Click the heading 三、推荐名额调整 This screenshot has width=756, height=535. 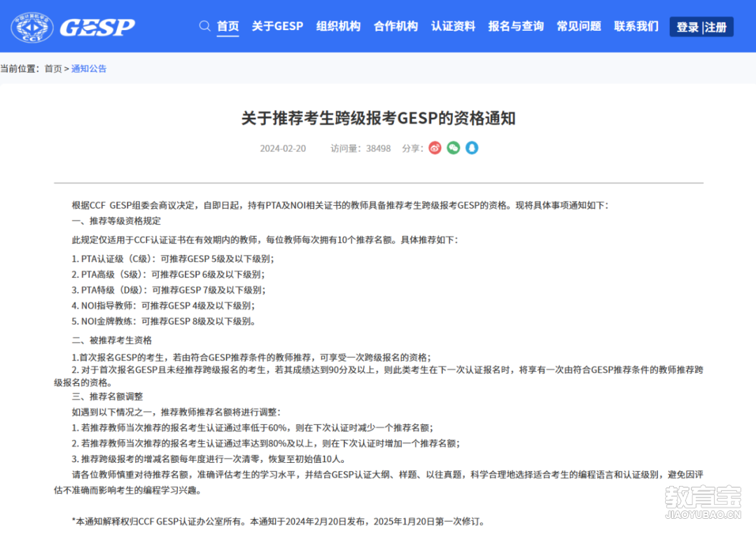(108, 396)
